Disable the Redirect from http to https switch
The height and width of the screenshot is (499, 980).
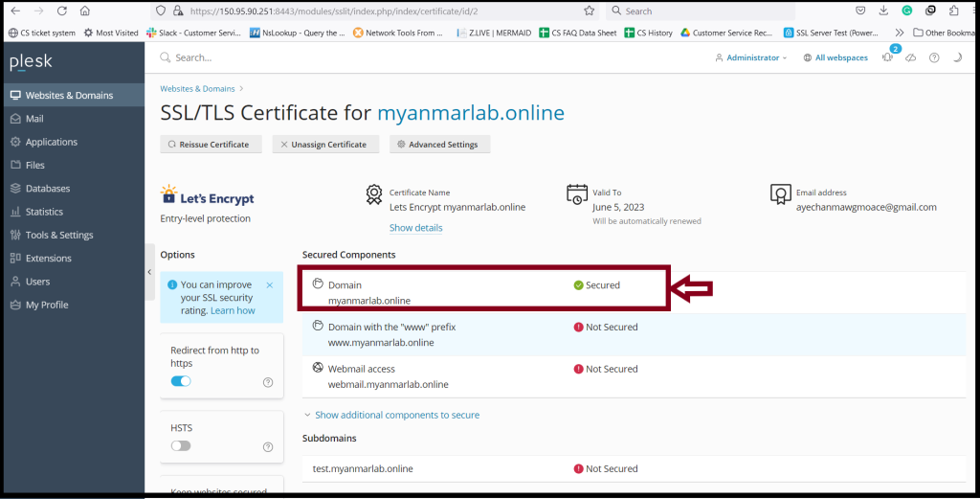(x=181, y=381)
